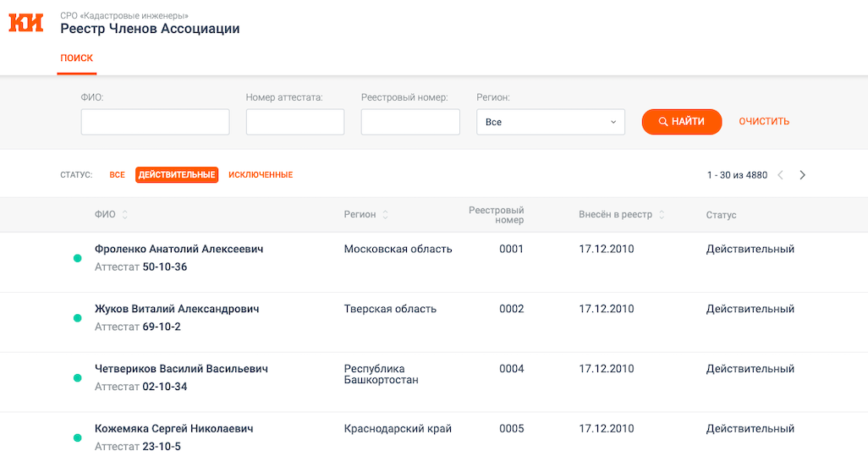This screenshot has width=868, height=462.
Task: Click Московская область cell
Action: pos(398,250)
